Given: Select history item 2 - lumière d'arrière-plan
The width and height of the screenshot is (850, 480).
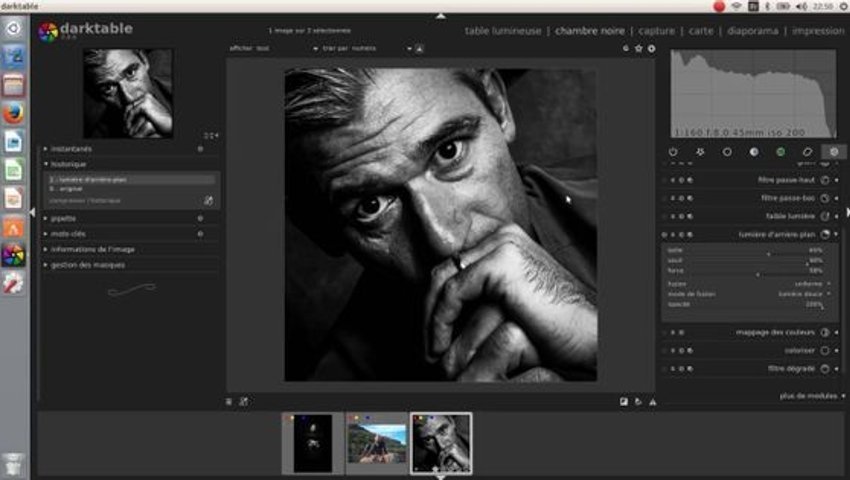Looking at the screenshot, I should coord(131,179).
